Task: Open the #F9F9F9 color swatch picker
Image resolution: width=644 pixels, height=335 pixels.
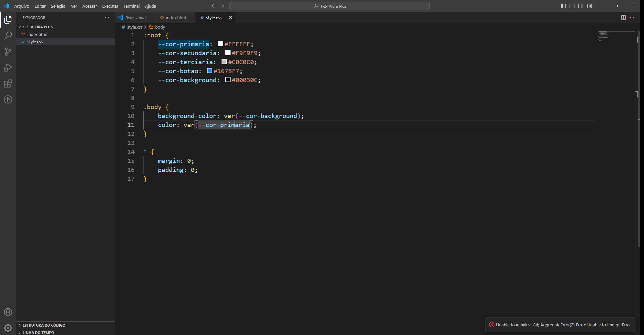Action: [x=228, y=53]
